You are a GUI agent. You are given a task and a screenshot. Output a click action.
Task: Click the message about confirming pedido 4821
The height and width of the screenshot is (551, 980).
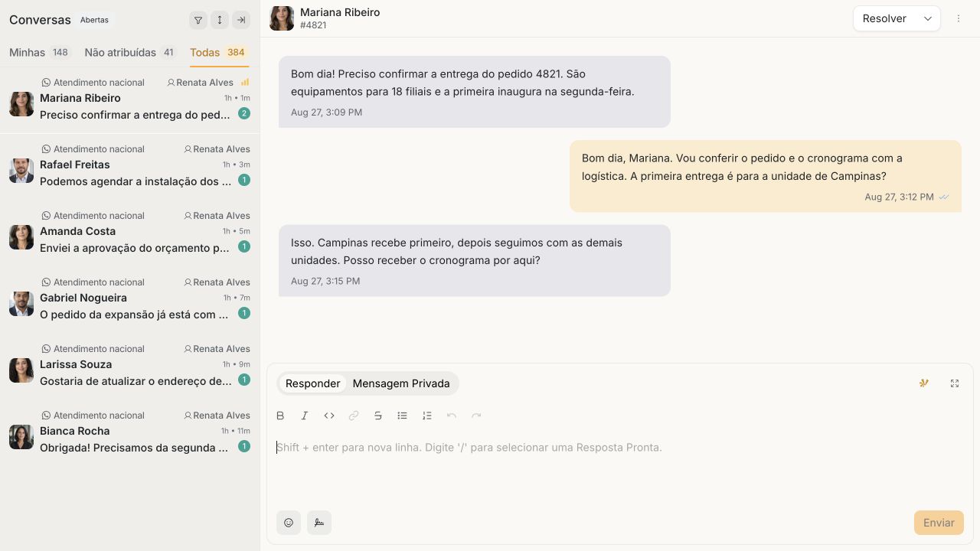tap(475, 92)
